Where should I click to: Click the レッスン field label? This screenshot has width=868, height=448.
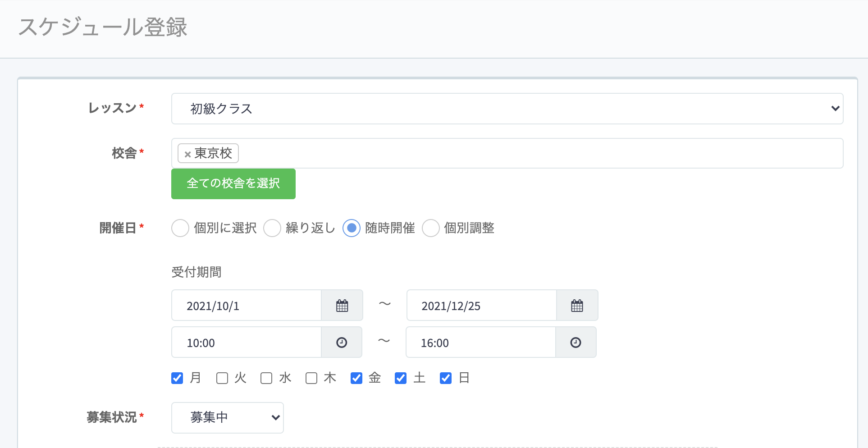pyautogui.click(x=113, y=108)
